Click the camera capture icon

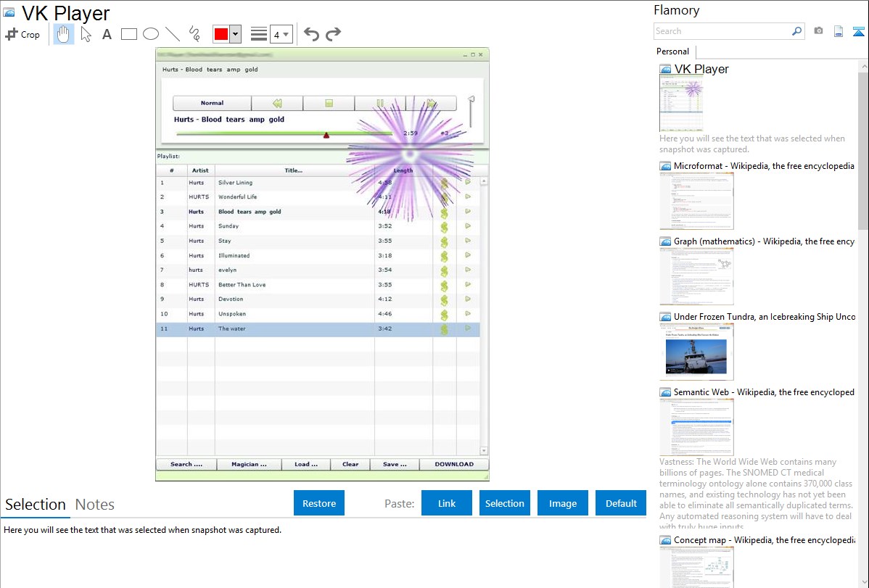tap(818, 31)
